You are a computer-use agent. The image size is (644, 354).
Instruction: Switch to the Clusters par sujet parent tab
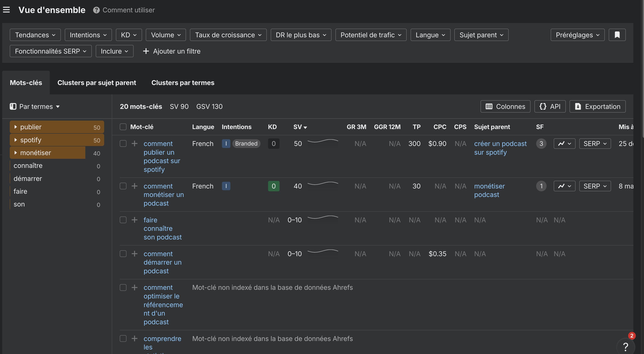(x=97, y=83)
